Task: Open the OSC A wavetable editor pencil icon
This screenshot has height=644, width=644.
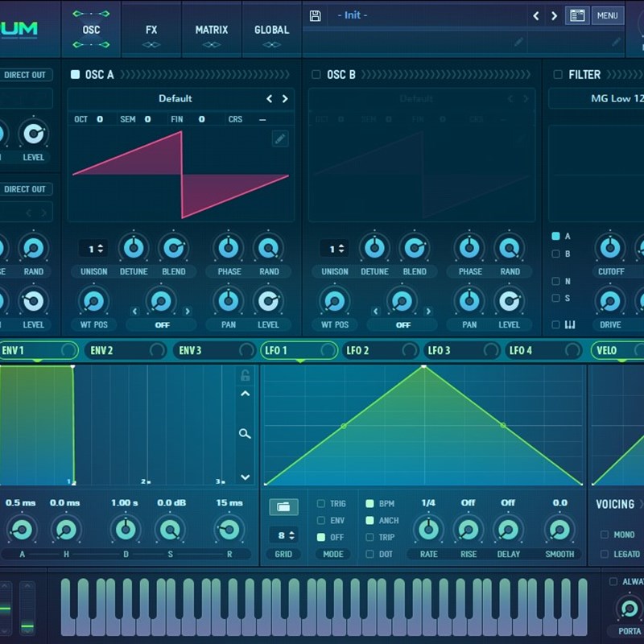Action: point(280,138)
